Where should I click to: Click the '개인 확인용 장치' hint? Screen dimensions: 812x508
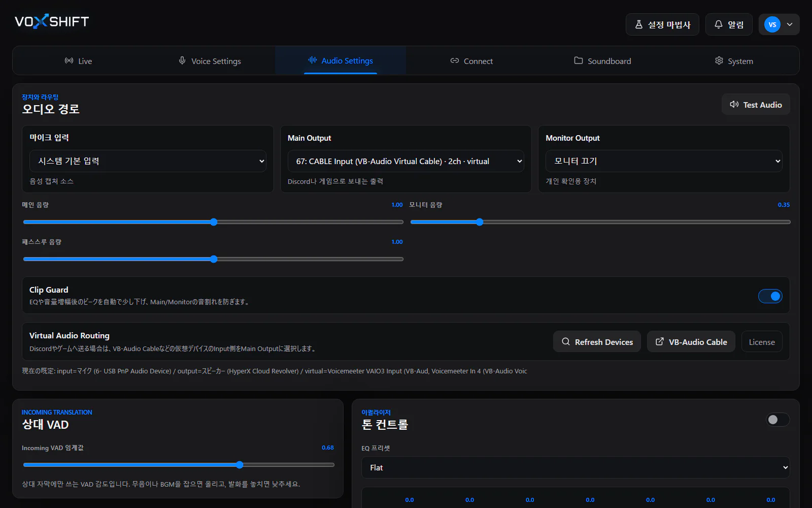pyautogui.click(x=571, y=181)
